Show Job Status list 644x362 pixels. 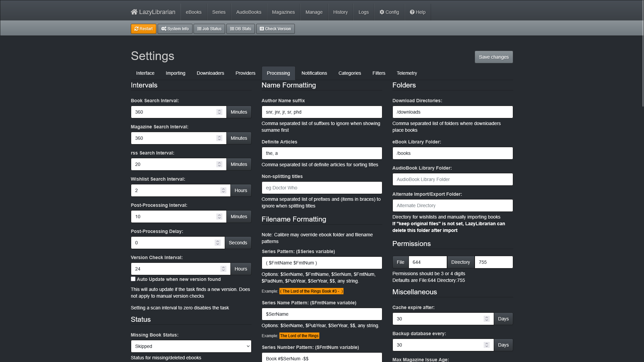209,29
